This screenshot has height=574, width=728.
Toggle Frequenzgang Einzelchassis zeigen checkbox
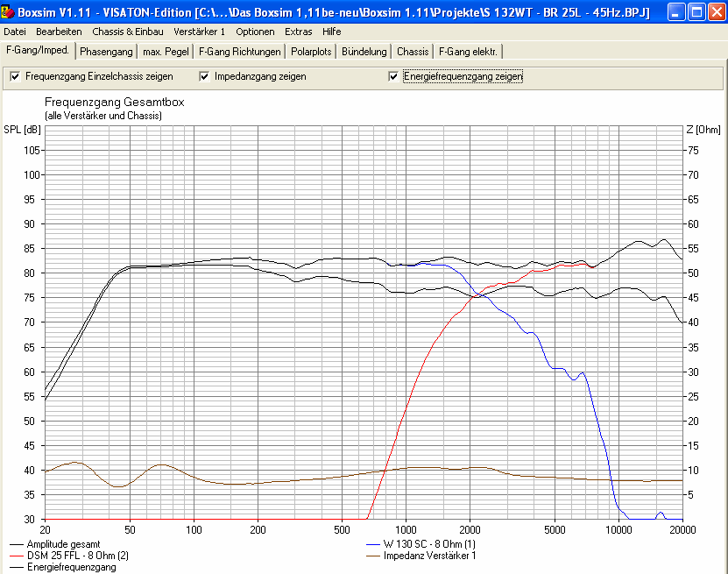15,76
